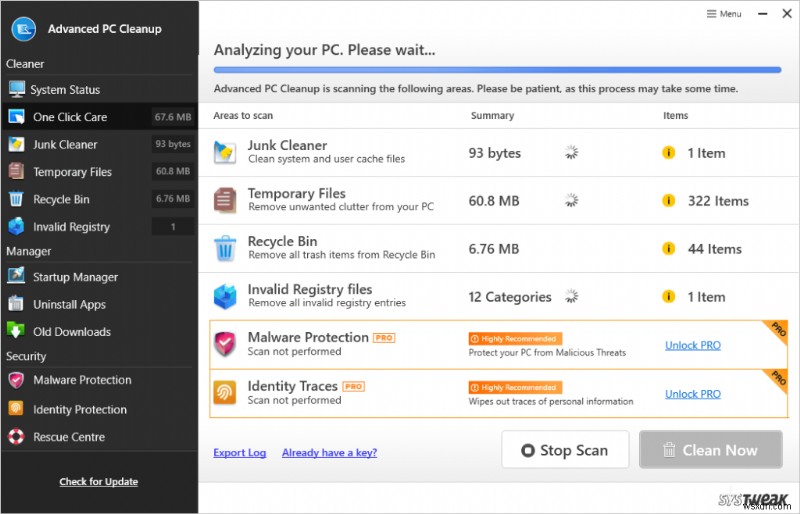Click the 6.76 MB badge in sidebar
Screen dimensions: 800x514
(x=173, y=199)
